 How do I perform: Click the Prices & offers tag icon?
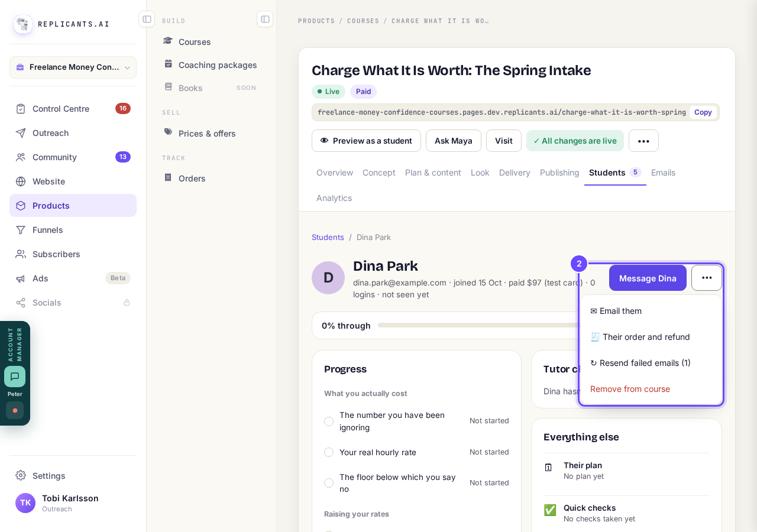click(169, 132)
